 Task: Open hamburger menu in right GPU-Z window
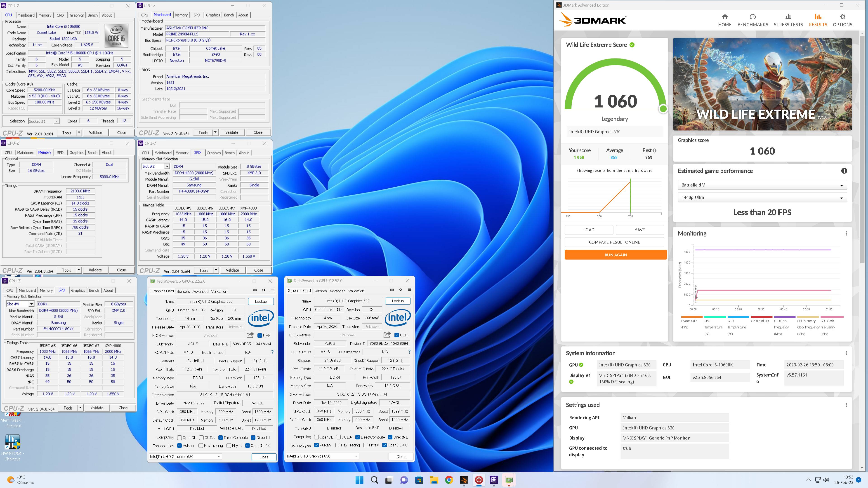[x=409, y=290]
